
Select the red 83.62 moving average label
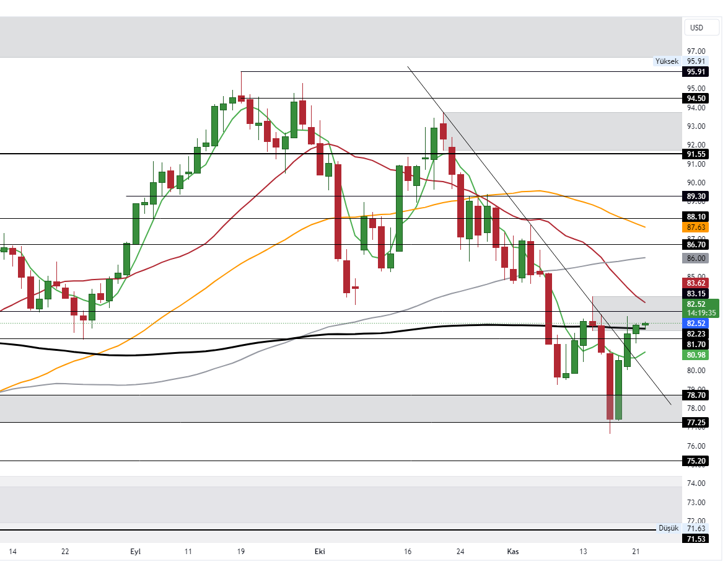[696, 282]
